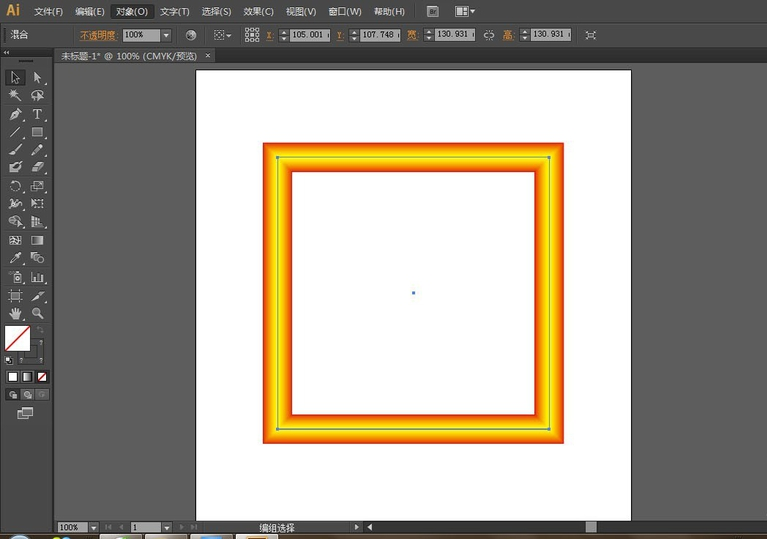Change Screen Mode button
The width and height of the screenshot is (767, 539).
25,413
